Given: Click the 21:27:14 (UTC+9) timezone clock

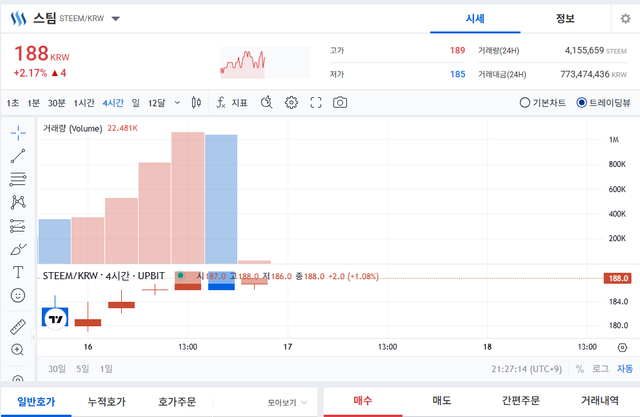Looking at the screenshot, I should [527, 369].
